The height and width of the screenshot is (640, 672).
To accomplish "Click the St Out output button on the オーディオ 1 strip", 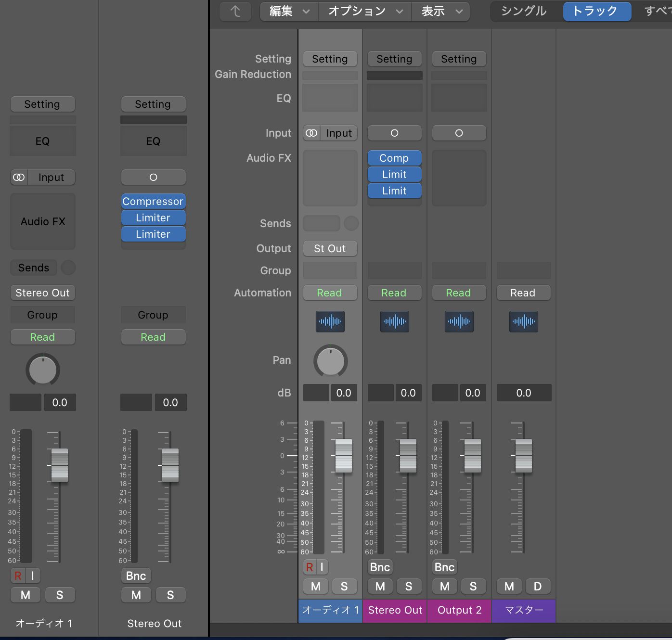I will pos(330,248).
